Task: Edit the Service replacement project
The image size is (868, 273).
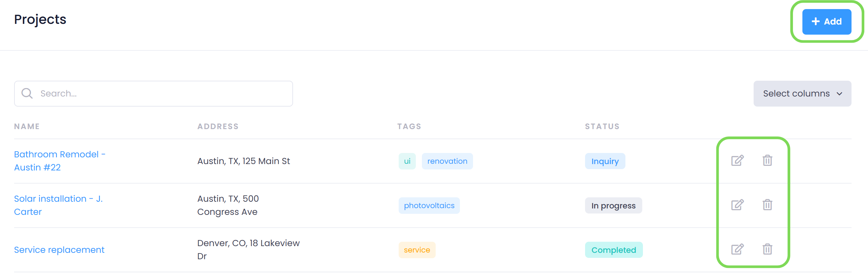Action: [x=737, y=249]
